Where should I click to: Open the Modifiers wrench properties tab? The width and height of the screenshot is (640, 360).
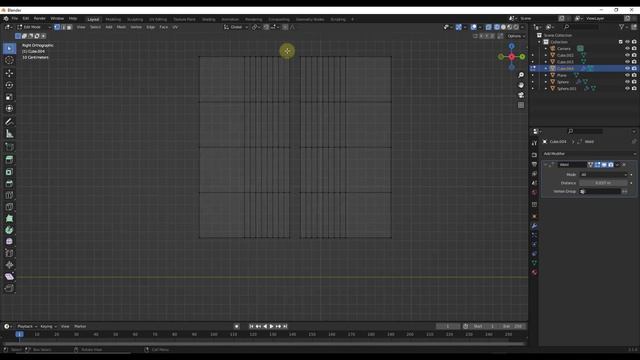pyautogui.click(x=534, y=226)
